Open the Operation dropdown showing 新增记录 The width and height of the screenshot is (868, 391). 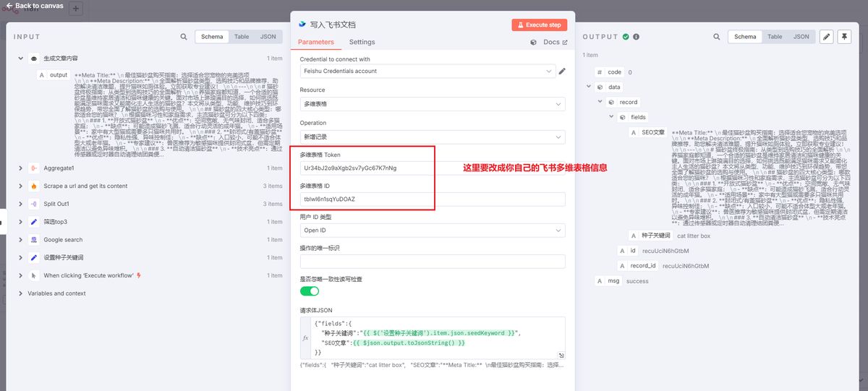tap(433, 137)
